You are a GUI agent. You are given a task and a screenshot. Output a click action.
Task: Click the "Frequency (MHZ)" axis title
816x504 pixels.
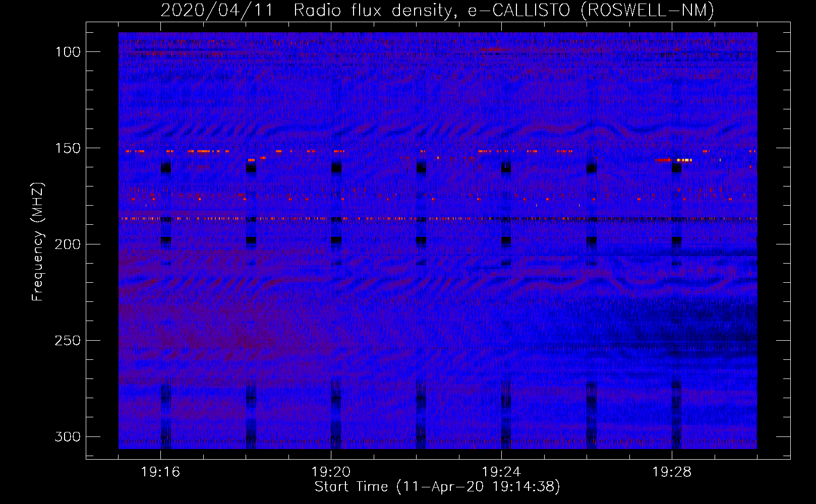[38, 241]
